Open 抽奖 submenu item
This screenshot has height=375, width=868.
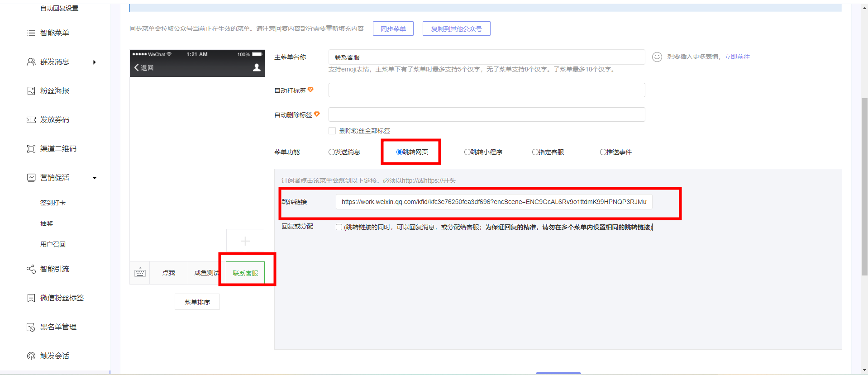coord(47,223)
